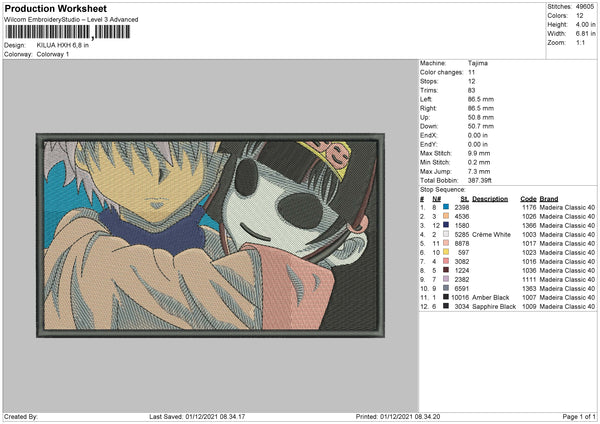Click the "Page 1 of 1" footer text
The width and height of the screenshot is (600, 424).
click(579, 416)
